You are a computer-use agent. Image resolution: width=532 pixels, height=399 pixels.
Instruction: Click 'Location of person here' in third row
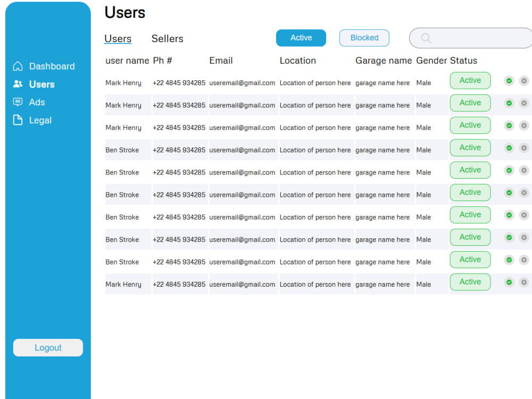315,128
